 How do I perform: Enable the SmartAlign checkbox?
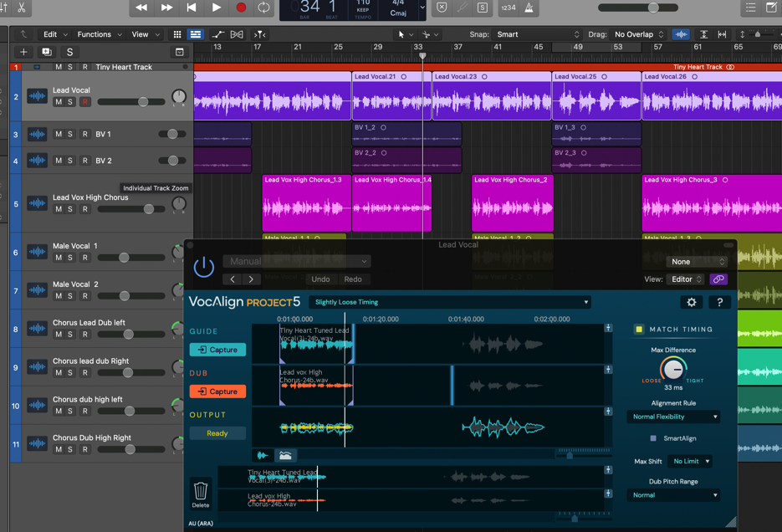[x=653, y=438]
